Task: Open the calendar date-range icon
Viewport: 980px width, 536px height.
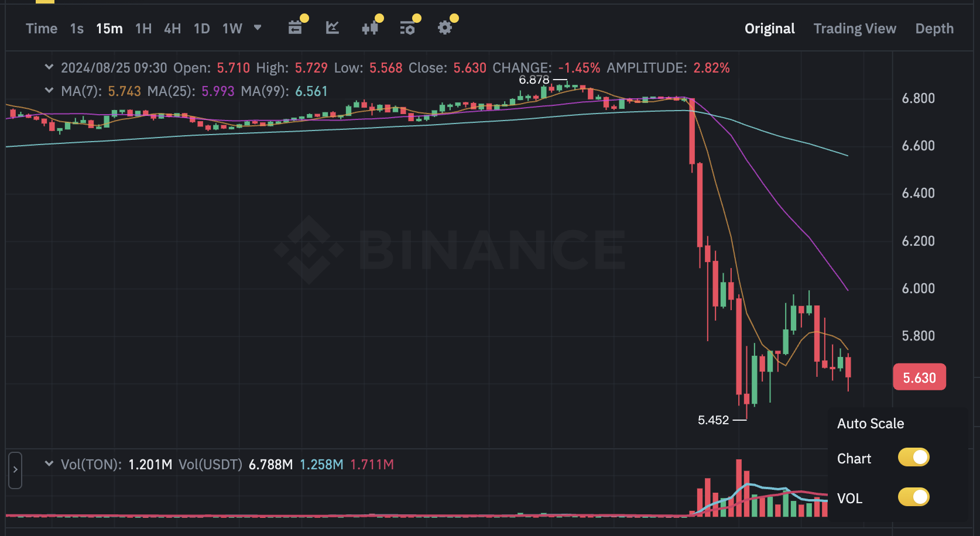Action: pyautogui.click(x=295, y=28)
